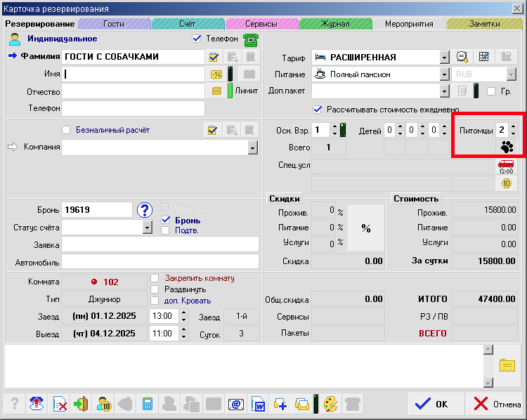This screenshot has width=527, height=420.
Task: Enable Безналичный расчёт checkbox
Action: [x=66, y=130]
